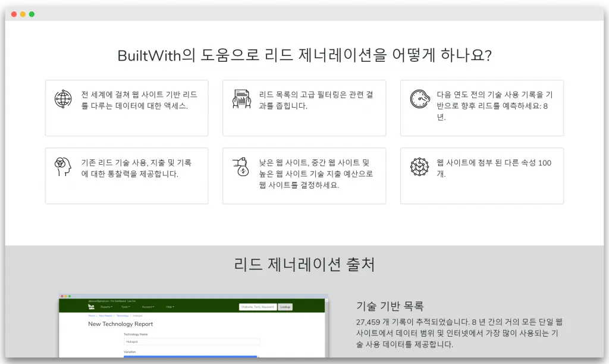Screen dimensions: 609x364
Task: Open the Account menu
Action: tap(147, 306)
